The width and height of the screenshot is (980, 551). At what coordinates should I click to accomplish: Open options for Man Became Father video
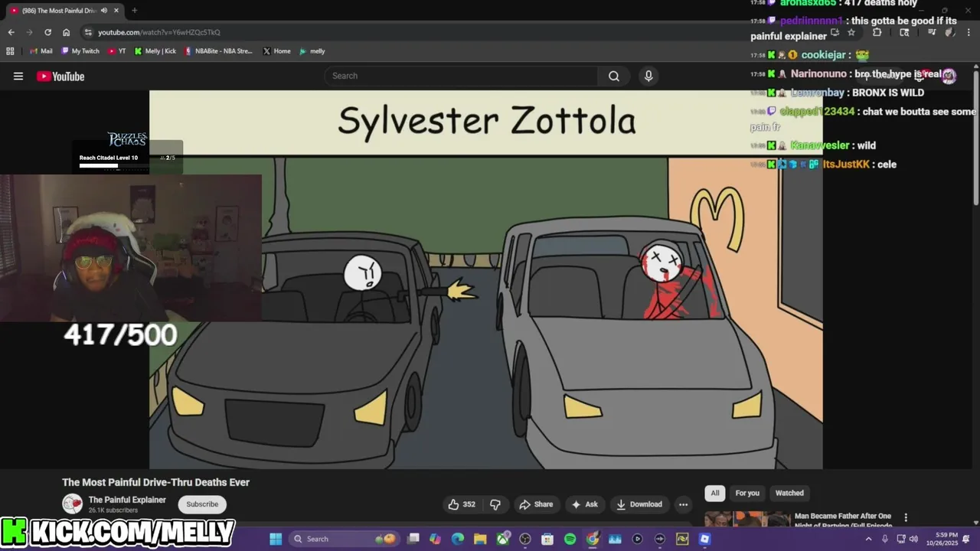click(x=906, y=518)
